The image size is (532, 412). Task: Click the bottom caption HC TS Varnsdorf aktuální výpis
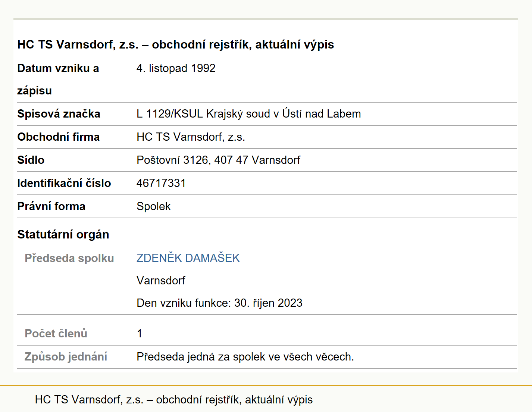[174, 400]
